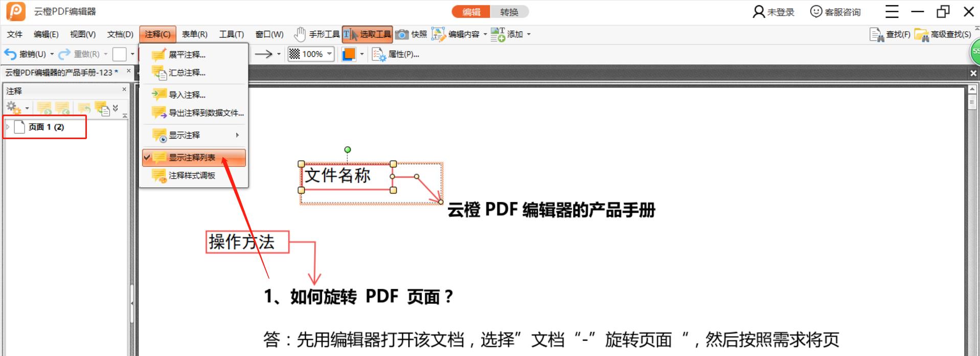980x356 pixels.
Task: Open the 添加 dropdown arrow
Action: (529, 34)
